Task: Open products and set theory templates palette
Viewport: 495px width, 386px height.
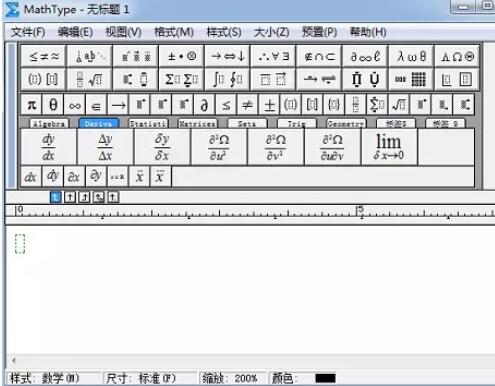Action: click(365, 79)
